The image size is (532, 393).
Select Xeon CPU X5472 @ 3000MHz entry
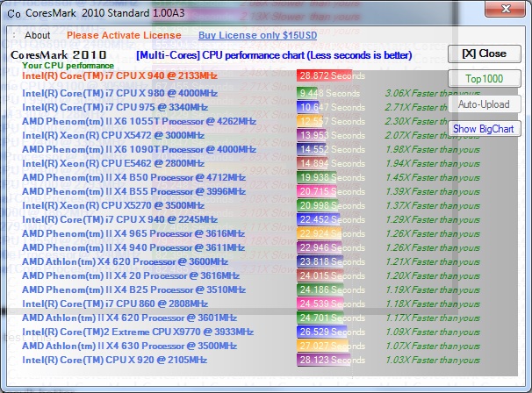click(113, 135)
